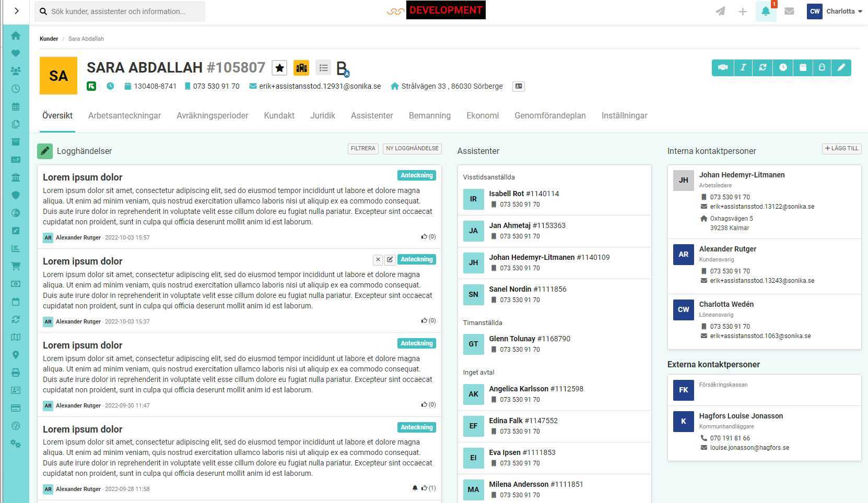Click the yellow building icon beside customer name
The height and width of the screenshot is (503, 868).
[301, 68]
